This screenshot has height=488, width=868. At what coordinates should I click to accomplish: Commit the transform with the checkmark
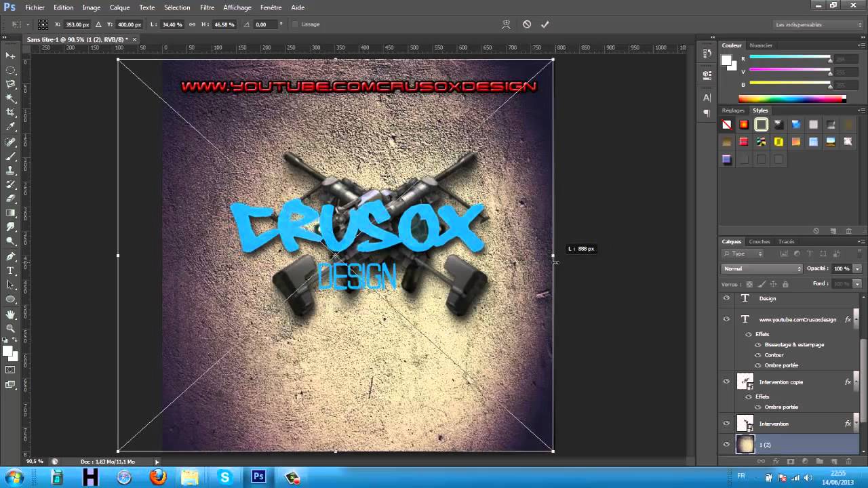coord(545,24)
